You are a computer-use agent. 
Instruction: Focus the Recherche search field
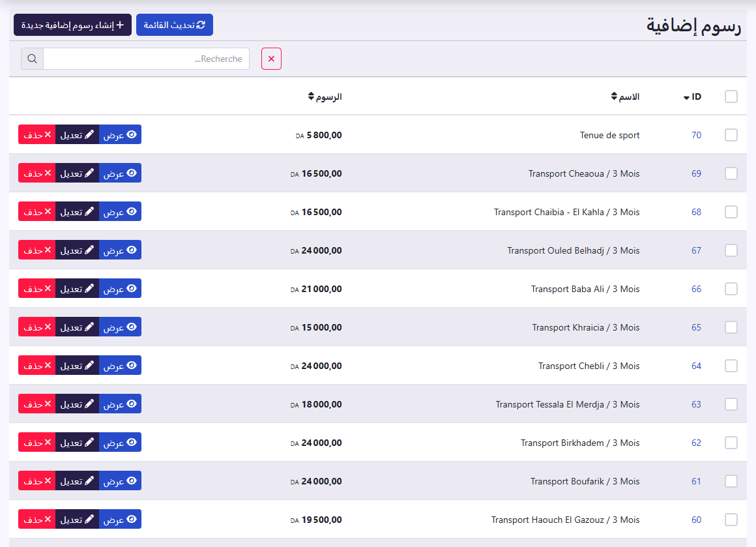[x=146, y=59]
